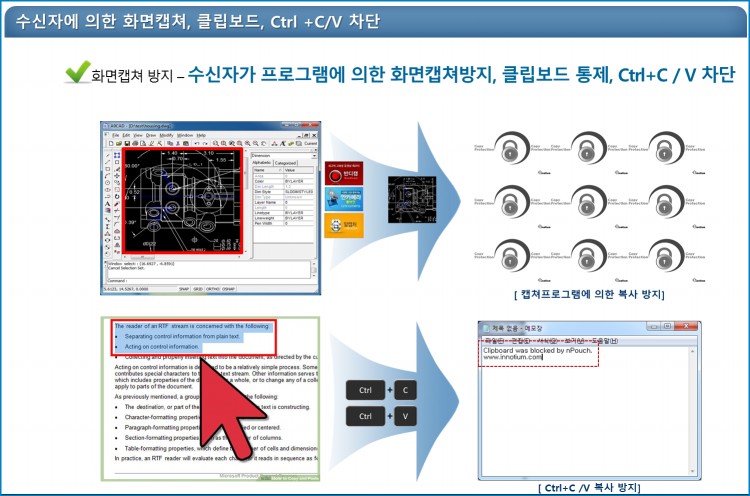This screenshot has width=750, height=496.
Task: Click the green checkmark beside 화면캡쳐 방지
Action: coord(78,72)
